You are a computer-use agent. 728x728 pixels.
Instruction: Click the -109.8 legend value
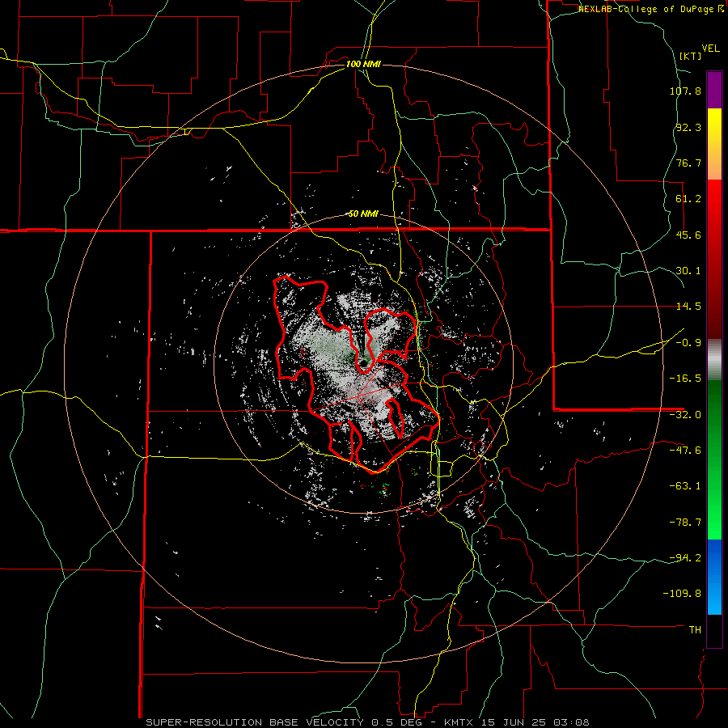[683, 594]
